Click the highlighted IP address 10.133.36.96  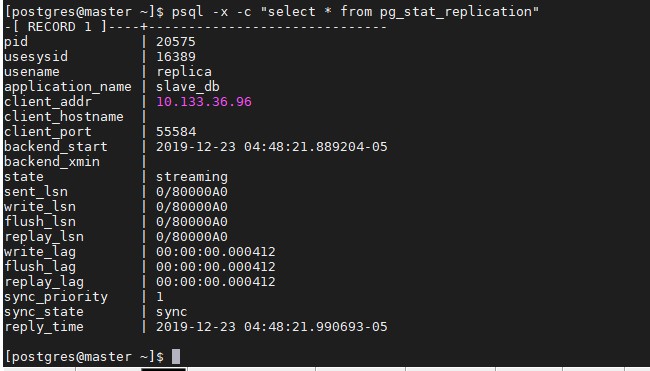click(204, 102)
